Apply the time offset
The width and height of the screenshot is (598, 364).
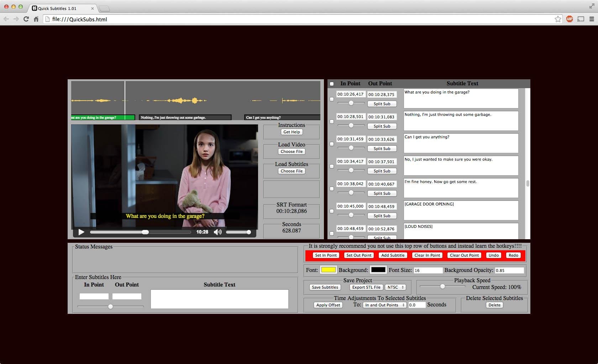[x=327, y=305]
